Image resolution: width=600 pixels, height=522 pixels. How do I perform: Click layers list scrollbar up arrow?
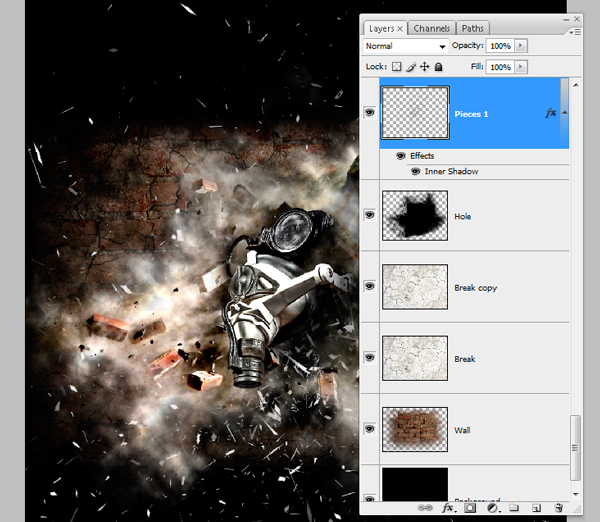(576, 85)
